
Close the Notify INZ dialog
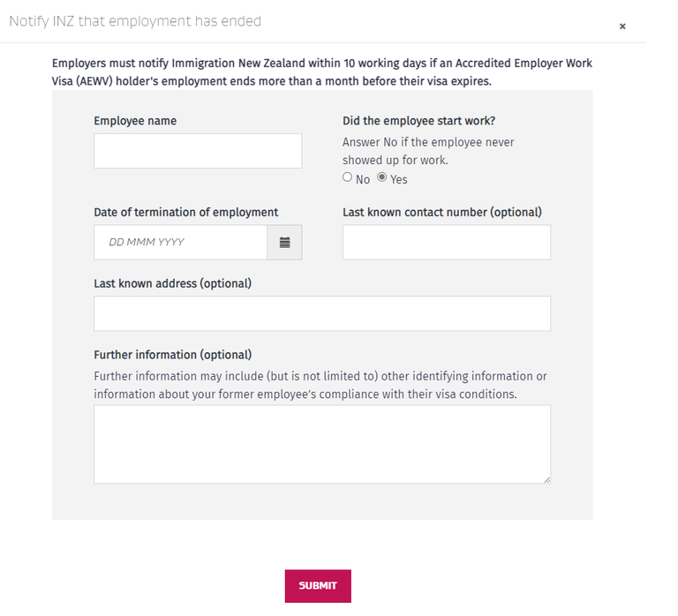[622, 26]
